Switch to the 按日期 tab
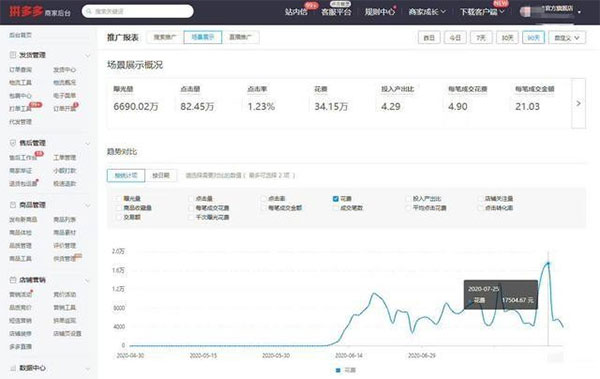This screenshot has height=379, width=600. click(161, 175)
